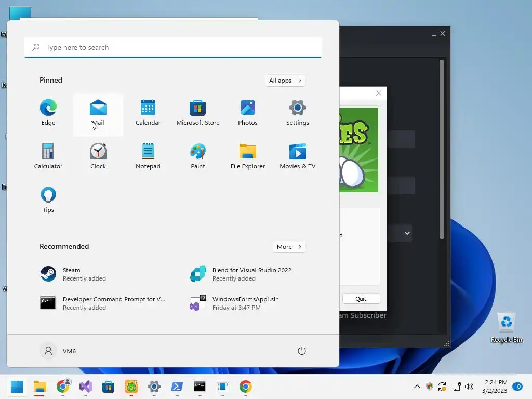The height and width of the screenshot is (399, 532).
Task: Launch the Calculator app
Action: click(48, 156)
